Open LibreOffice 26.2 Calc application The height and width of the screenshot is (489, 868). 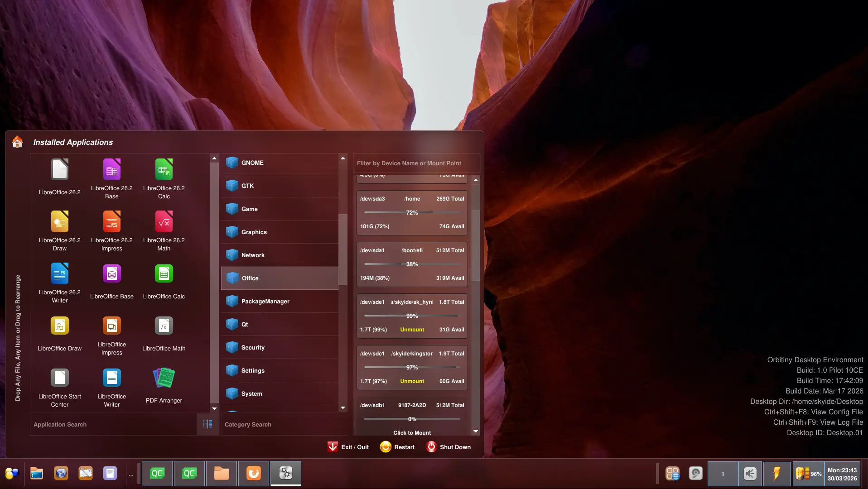164,170
